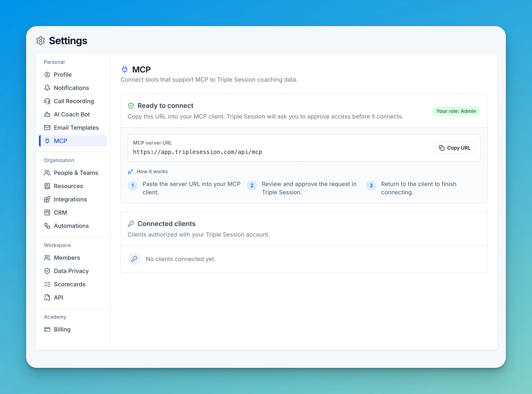
Task: Click the "Personal" section label
Action: tap(54, 62)
